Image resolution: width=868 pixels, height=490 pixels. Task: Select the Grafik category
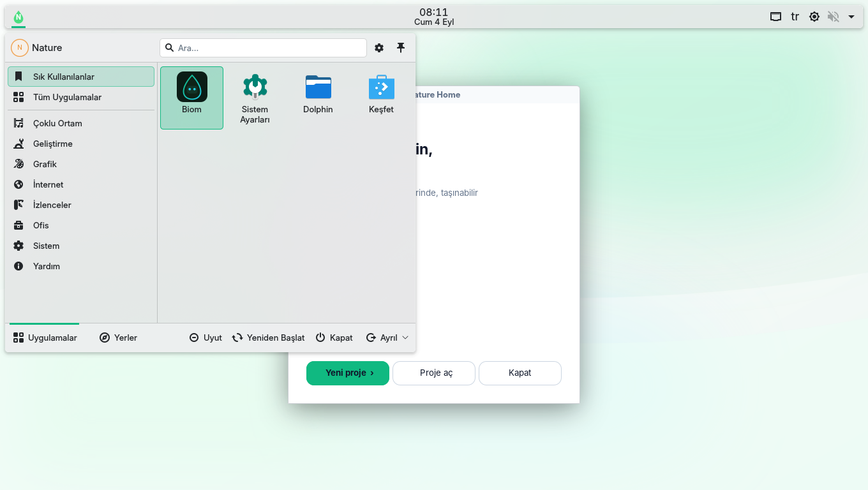point(81,164)
